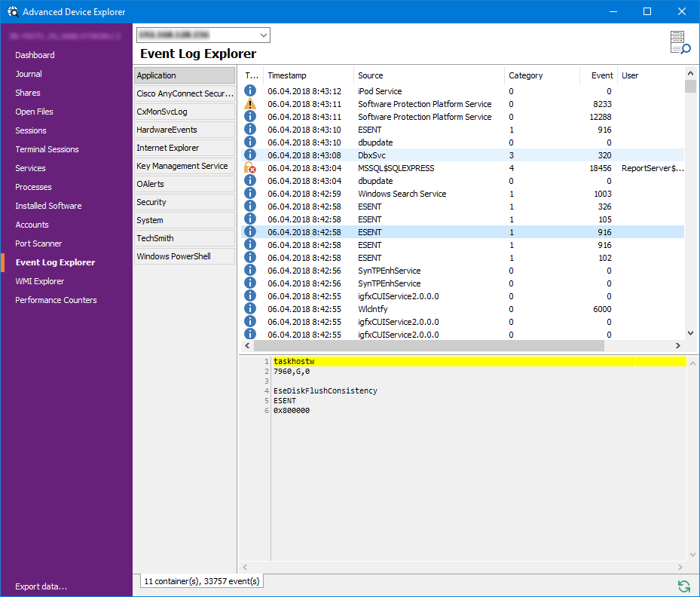This screenshot has width=700, height=597.
Task: Select the ESENT event 105 row
Action: pos(463,219)
